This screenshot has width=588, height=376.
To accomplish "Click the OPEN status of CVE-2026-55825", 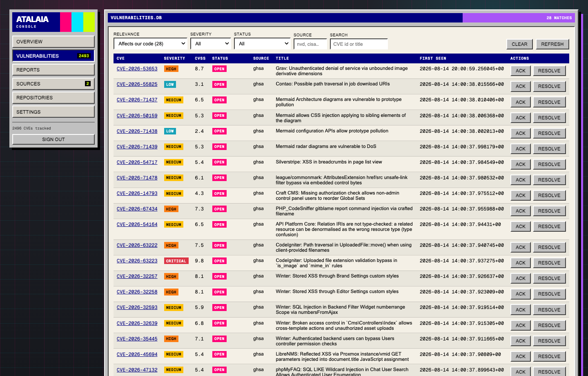I will [x=219, y=85].
